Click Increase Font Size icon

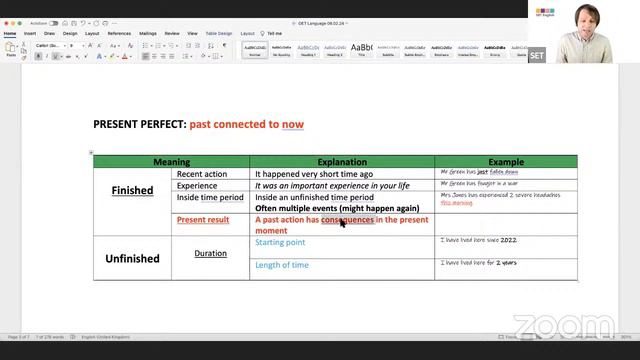pos(90,46)
